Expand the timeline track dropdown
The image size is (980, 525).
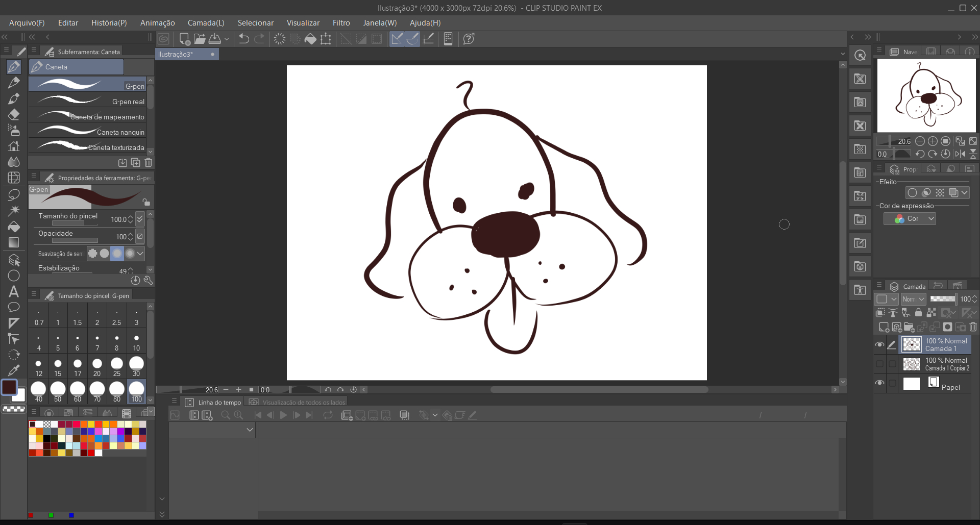(250, 430)
